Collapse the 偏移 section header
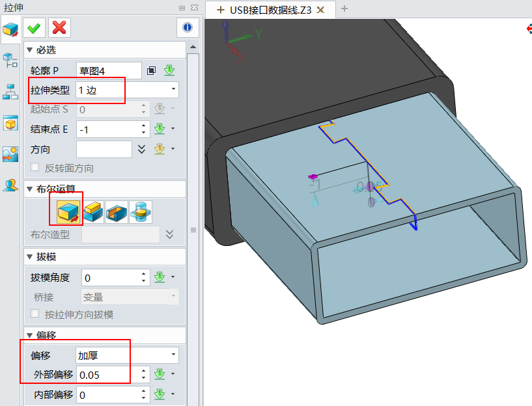This screenshot has height=406, width=532. (x=29, y=335)
